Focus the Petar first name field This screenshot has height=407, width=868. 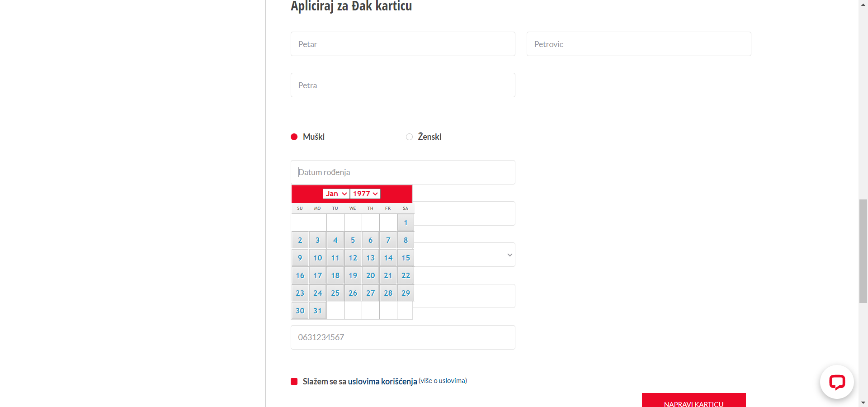(402, 44)
